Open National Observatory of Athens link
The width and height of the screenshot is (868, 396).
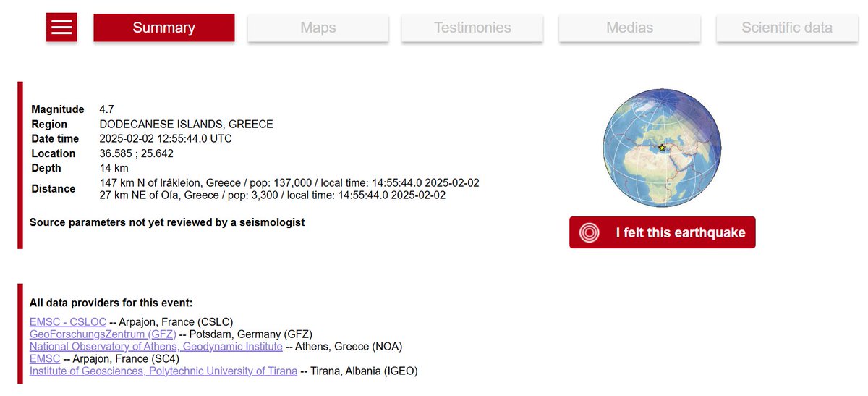pos(156,347)
